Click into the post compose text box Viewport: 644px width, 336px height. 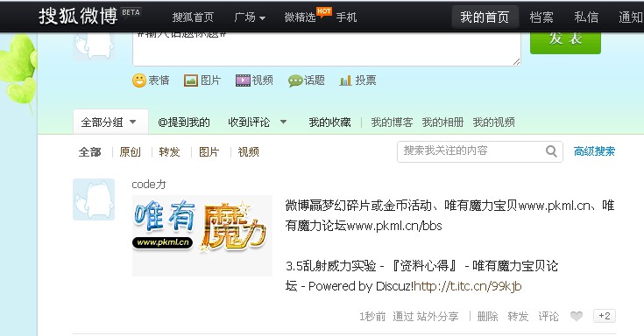click(327, 49)
